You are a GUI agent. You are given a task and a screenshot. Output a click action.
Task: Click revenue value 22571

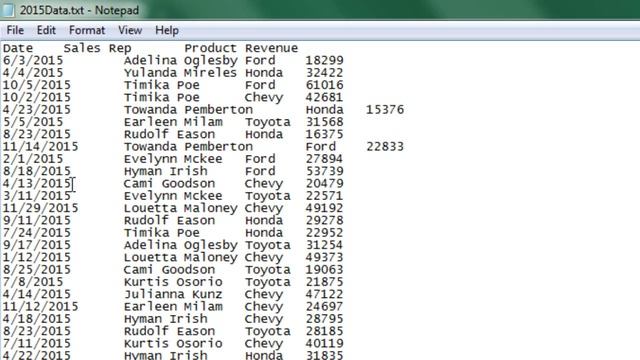point(324,196)
